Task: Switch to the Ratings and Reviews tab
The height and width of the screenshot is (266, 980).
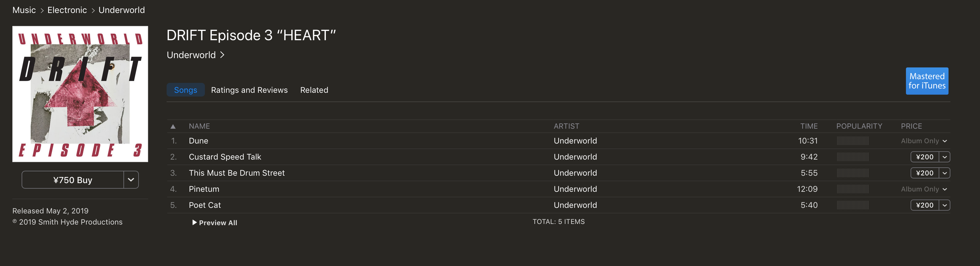Action: click(249, 90)
